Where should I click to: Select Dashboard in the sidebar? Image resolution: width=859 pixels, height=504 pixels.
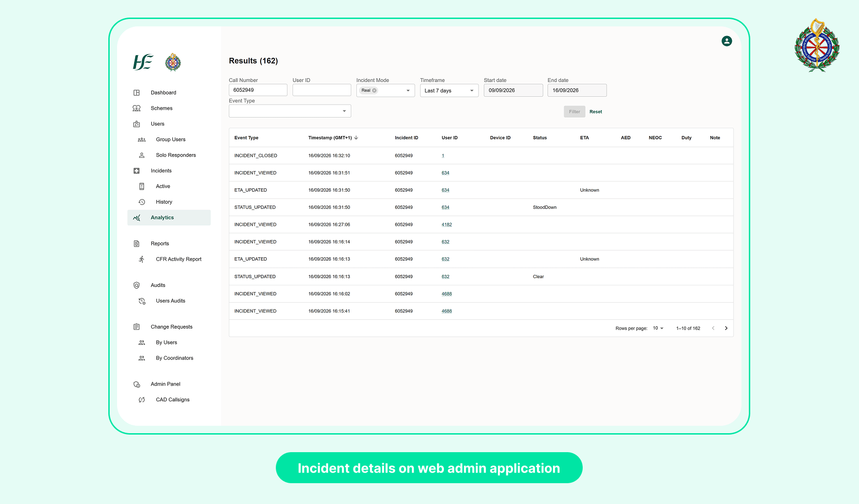(163, 93)
